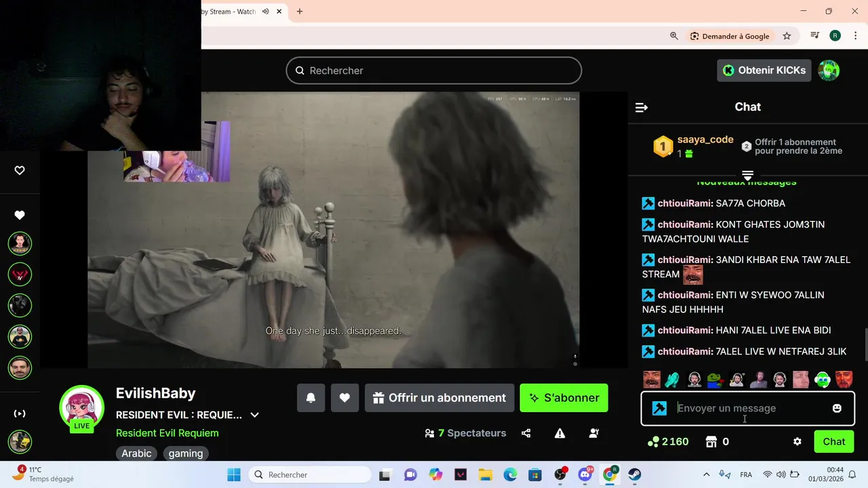Viewport: 868px width, 488px height.
Task: Click the user-check icon beside report
Action: coord(594,433)
